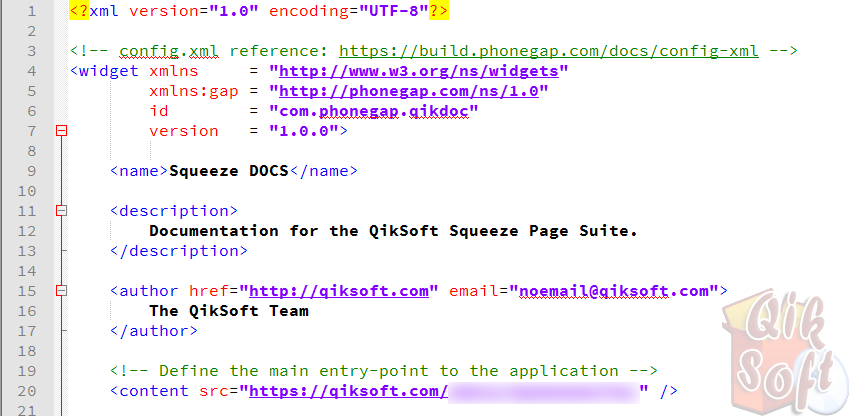Click the <content tag name on line 20
The height and width of the screenshot is (416, 850).
[149, 391]
